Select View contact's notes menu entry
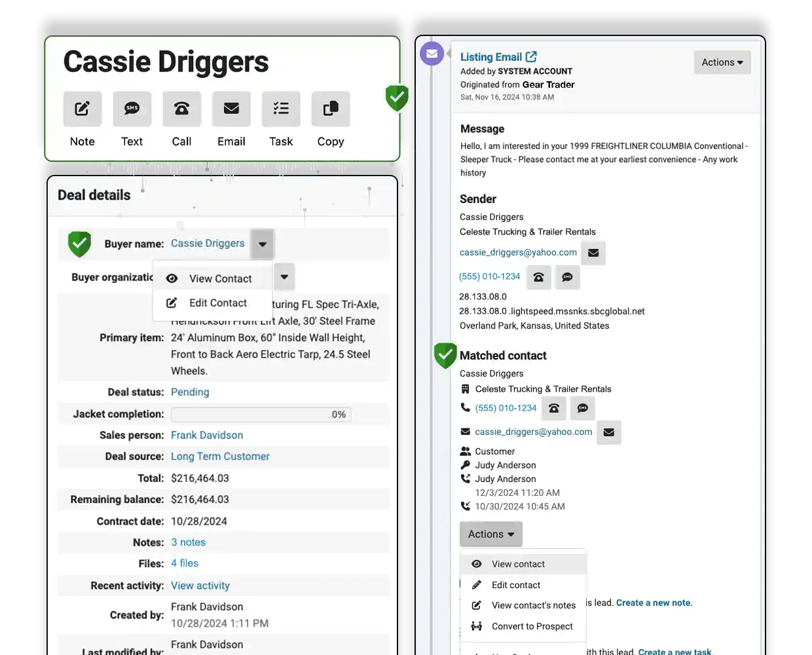This screenshot has height=655, width=812. [533, 606]
